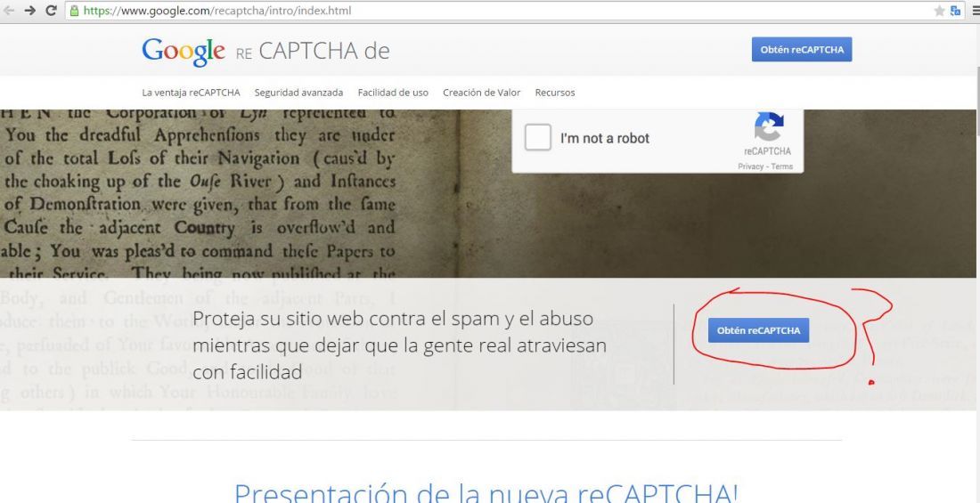Click the RE CAPTCHA de title text

click(x=313, y=52)
